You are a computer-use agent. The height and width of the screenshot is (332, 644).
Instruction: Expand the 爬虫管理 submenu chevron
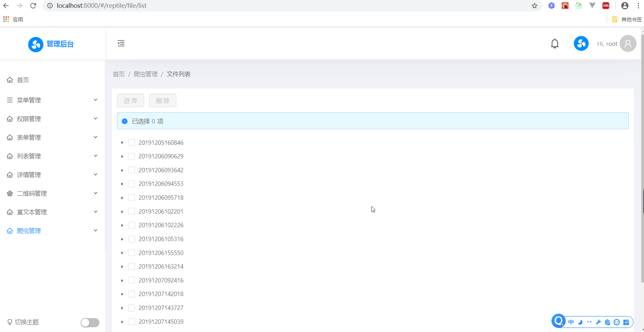pos(96,230)
